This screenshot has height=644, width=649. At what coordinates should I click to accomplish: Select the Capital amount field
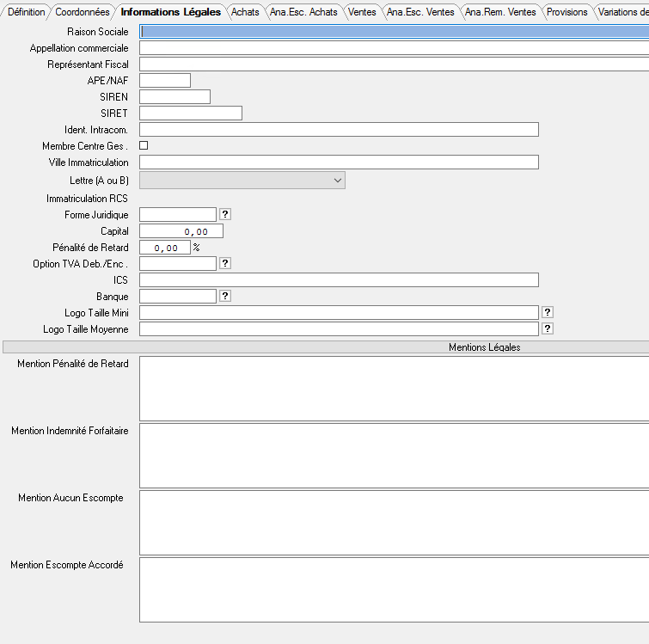[181, 231]
